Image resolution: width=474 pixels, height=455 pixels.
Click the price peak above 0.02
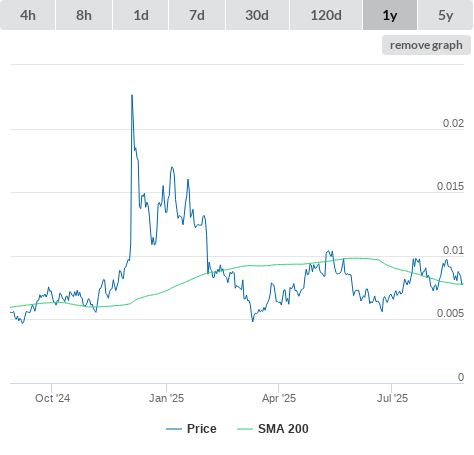tap(132, 96)
